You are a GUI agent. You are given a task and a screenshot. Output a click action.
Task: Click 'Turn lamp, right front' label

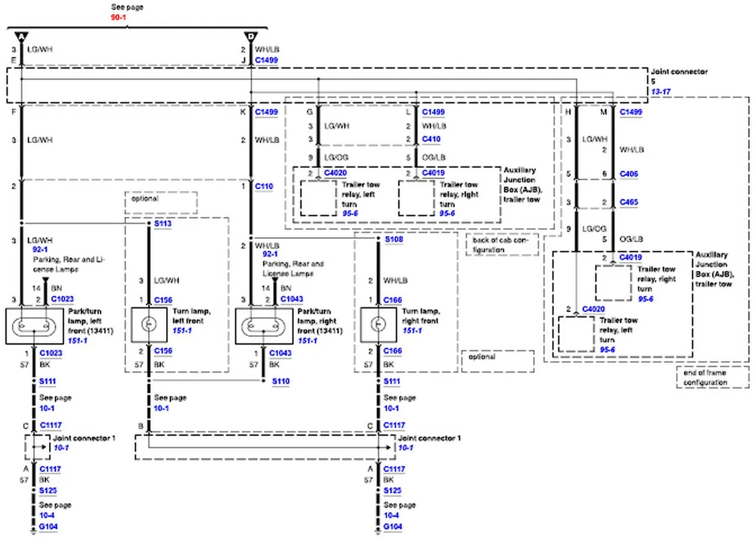423,315
